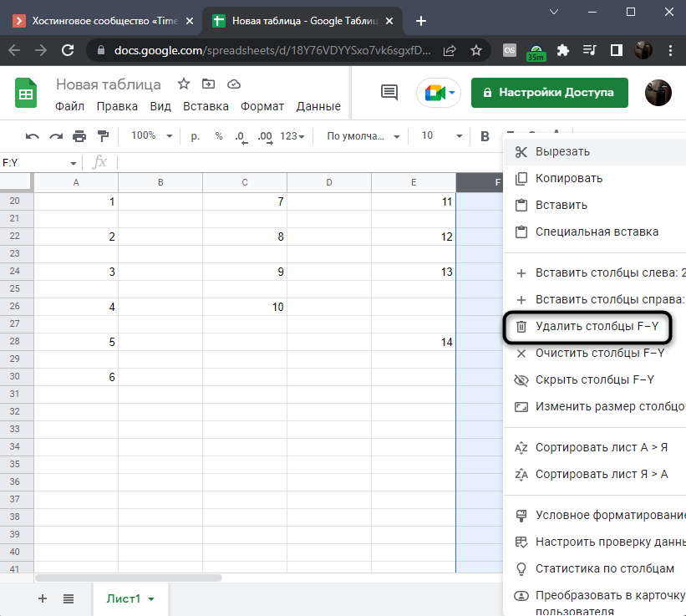Screen dimensions: 686x616
Task: Open the comment history icon
Action: tap(389, 93)
